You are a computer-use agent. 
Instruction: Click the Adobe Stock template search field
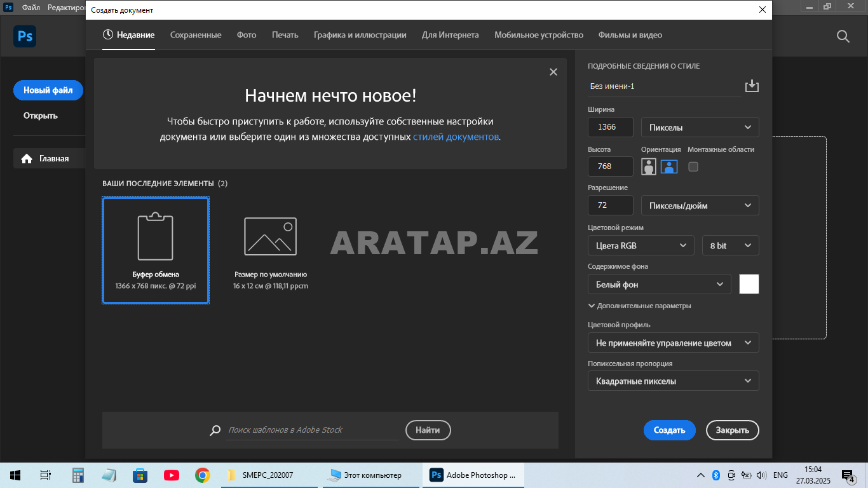[313, 430]
